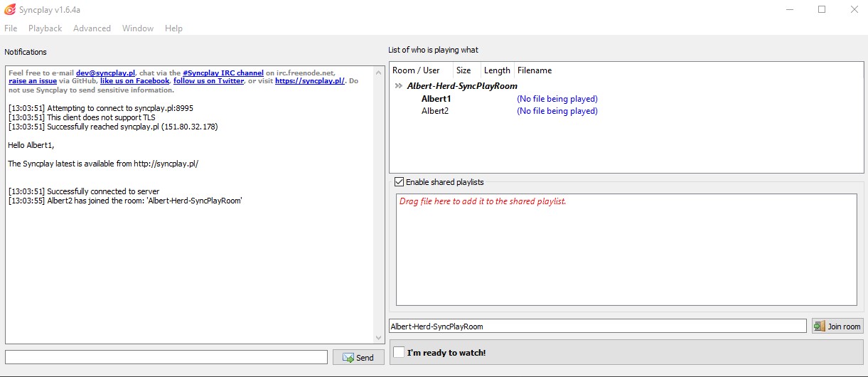Screen dimensions: 868x377
Task: Click Albert1's No file being played text
Action: point(557,99)
